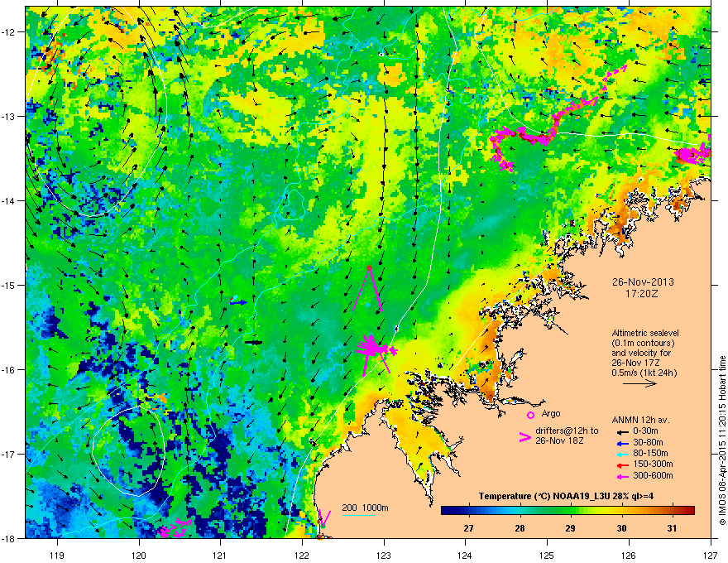
Task: Click the '26-Nov-2013' date label
Action: coord(643,282)
